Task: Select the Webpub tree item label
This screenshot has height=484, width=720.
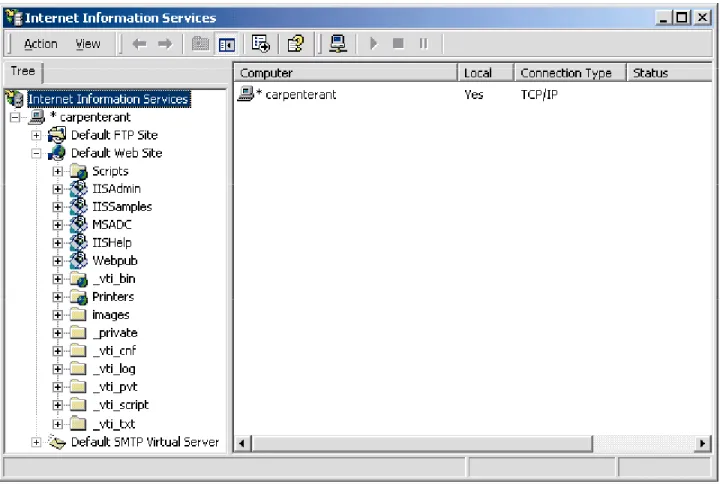Action: coord(115,261)
